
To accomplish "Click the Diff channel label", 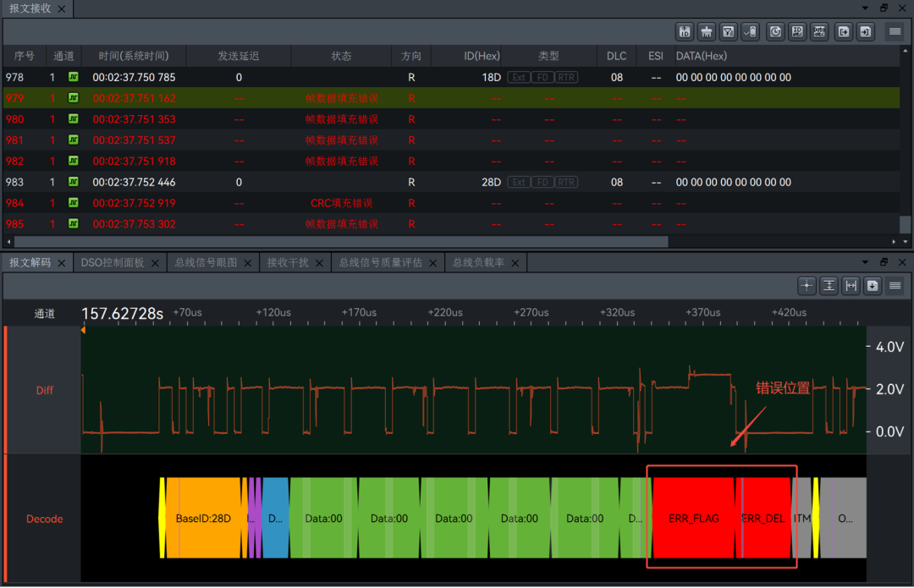I will tap(44, 390).
